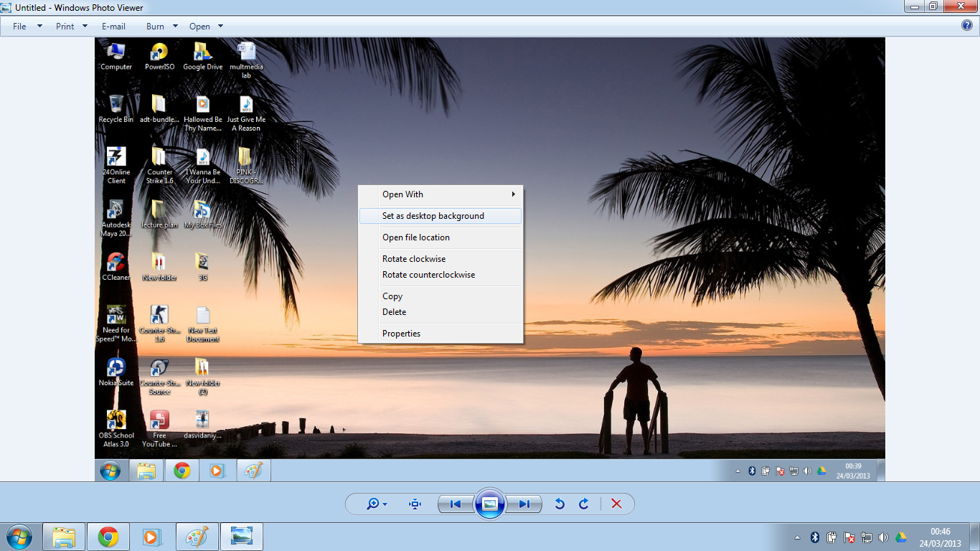Screen dimensions: 980x551
Task: Click the Windows Start orb on the real taskbar
Action: click(19, 537)
